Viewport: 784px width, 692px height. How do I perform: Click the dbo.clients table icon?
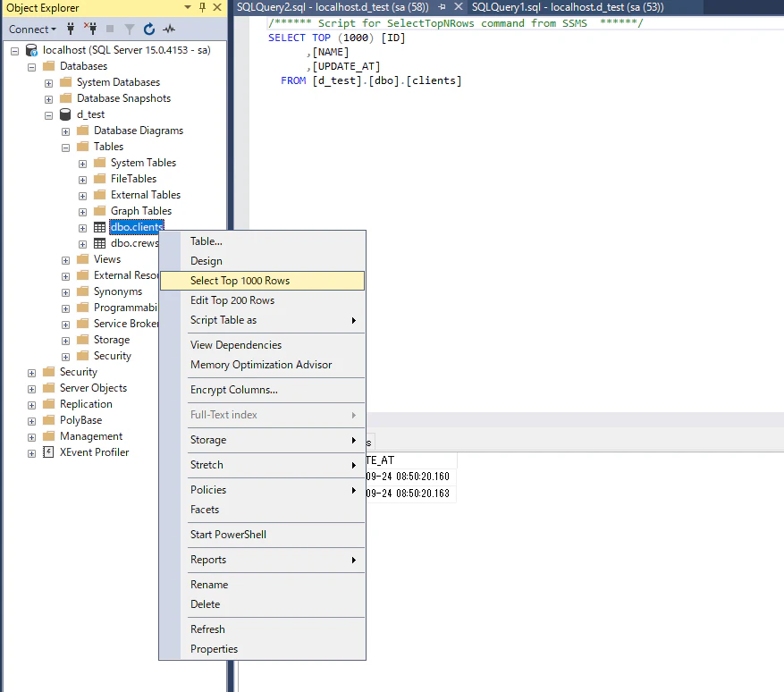99,227
